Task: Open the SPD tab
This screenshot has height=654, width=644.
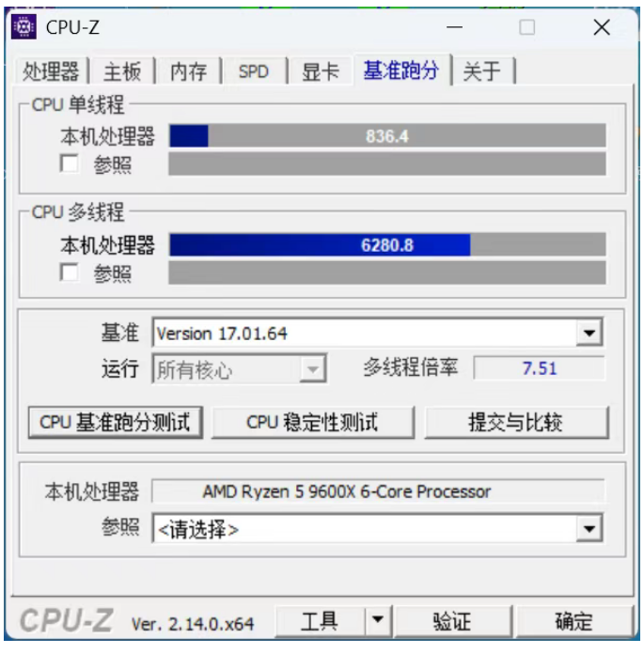Action: coord(254,70)
